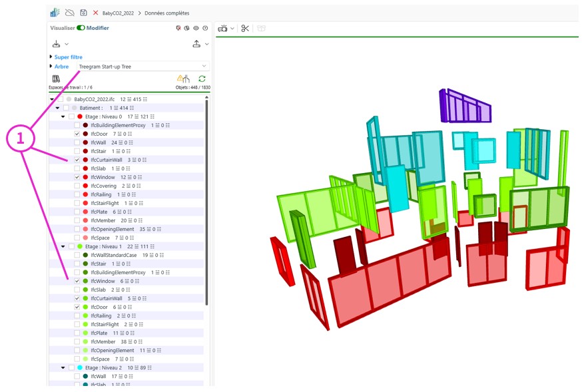Viewport: 582px width, 392px height.
Task: Uncheck IfcCurtainWall checkbox under Niveau 1
Action: (77, 299)
